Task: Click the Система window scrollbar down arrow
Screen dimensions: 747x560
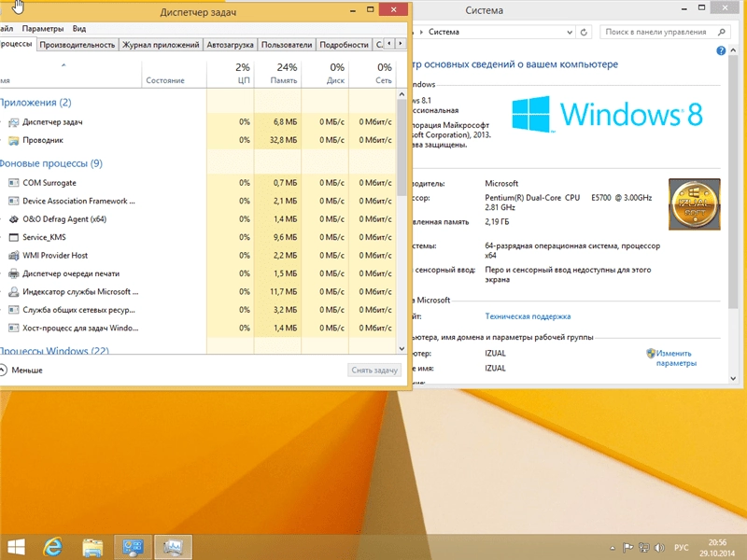Action: click(733, 379)
